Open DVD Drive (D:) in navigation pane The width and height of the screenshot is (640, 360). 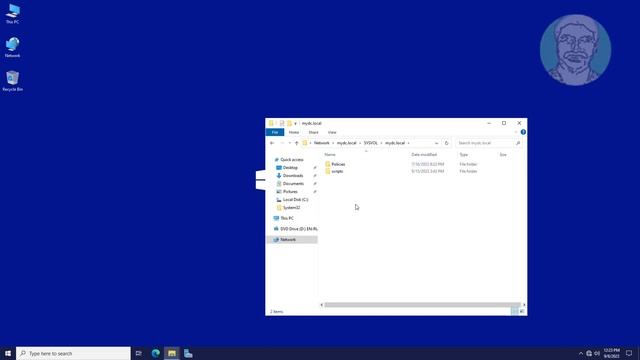tap(299, 229)
